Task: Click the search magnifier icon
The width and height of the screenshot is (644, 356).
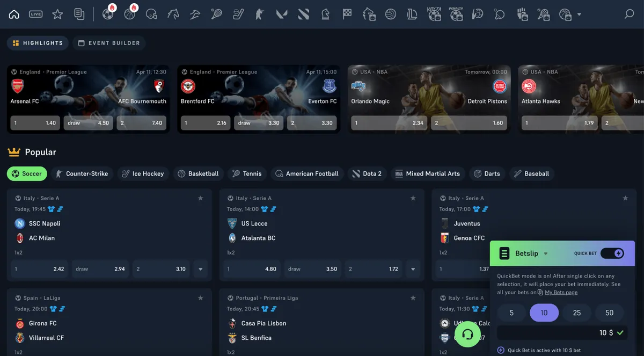Action: click(629, 14)
